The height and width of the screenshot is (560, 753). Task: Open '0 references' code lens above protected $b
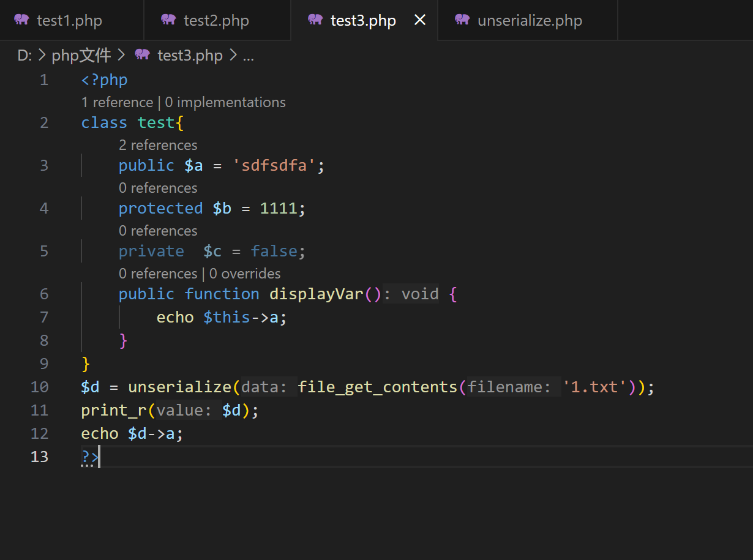(158, 188)
